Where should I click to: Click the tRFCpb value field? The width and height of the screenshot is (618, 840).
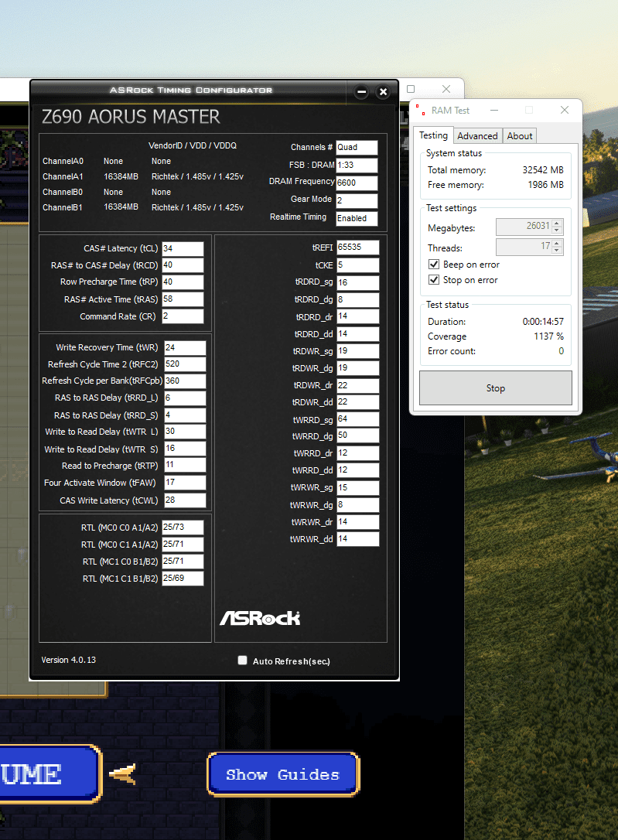click(185, 381)
